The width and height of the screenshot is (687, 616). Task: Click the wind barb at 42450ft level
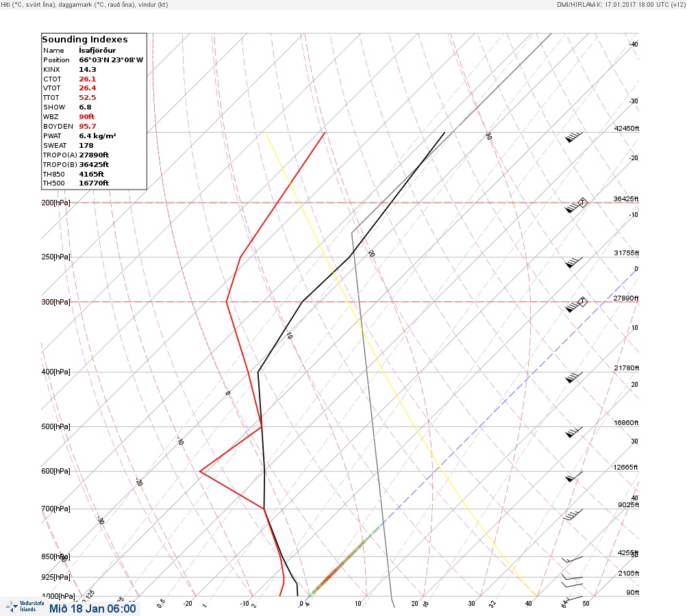coord(573,137)
